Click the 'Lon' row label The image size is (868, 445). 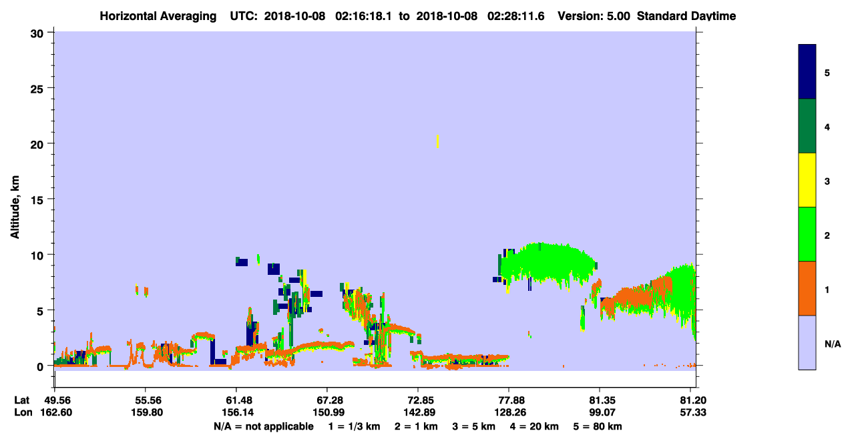[23, 412]
